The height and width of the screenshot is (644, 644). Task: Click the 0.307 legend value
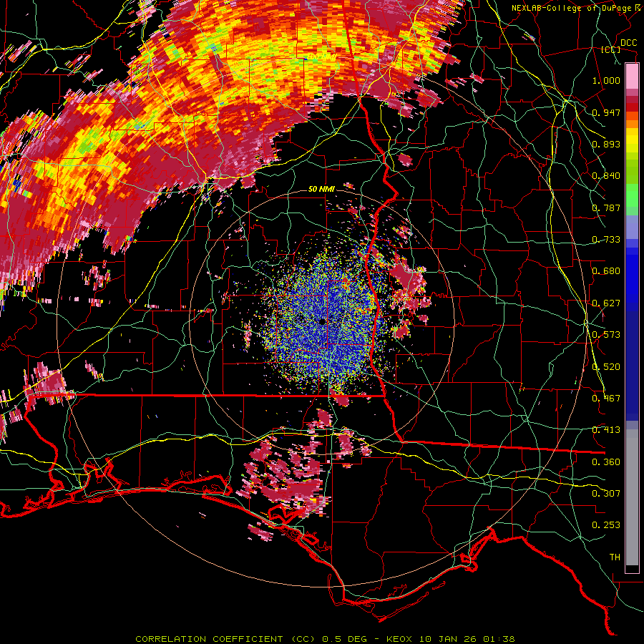(x=606, y=494)
